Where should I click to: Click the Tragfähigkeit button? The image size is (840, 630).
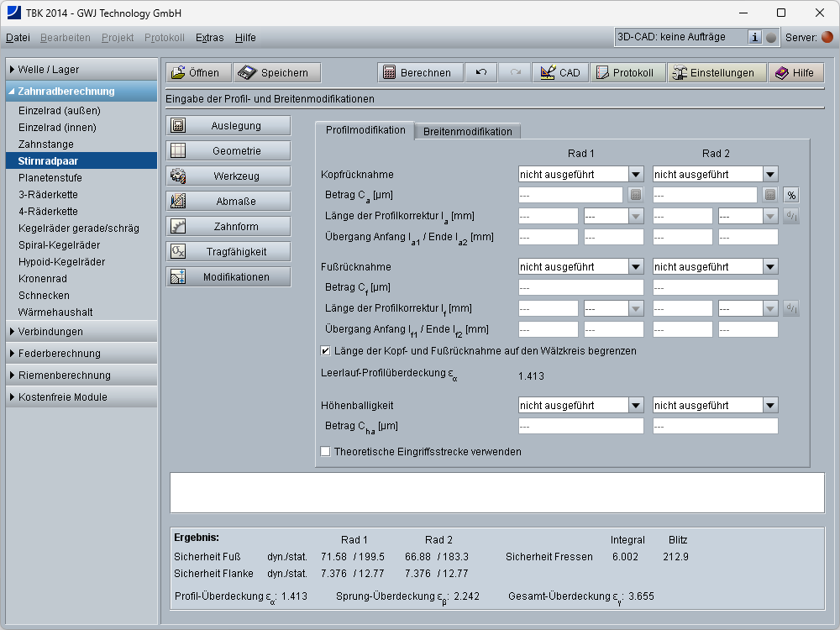click(x=228, y=251)
